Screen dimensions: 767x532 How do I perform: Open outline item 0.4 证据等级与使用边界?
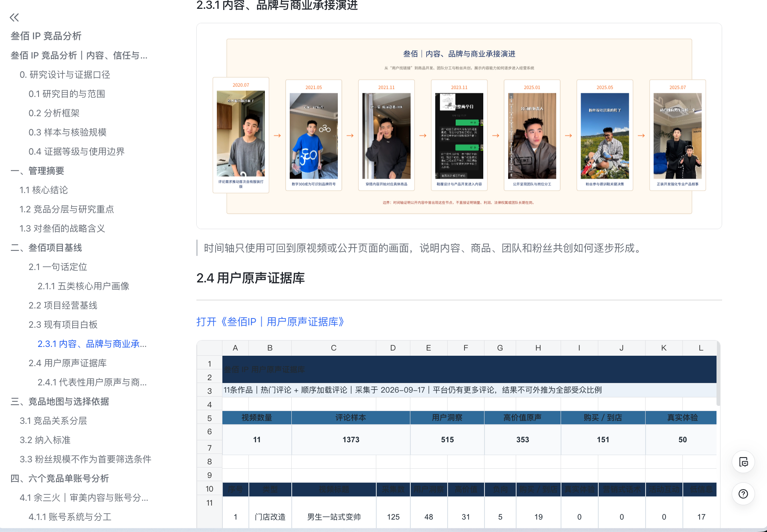click(77, 151)
